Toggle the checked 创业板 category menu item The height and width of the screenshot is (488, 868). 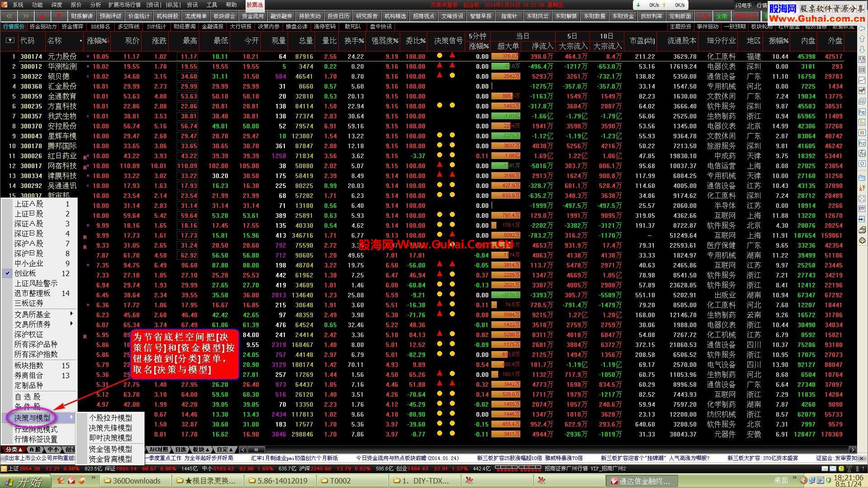pos(38,273)
